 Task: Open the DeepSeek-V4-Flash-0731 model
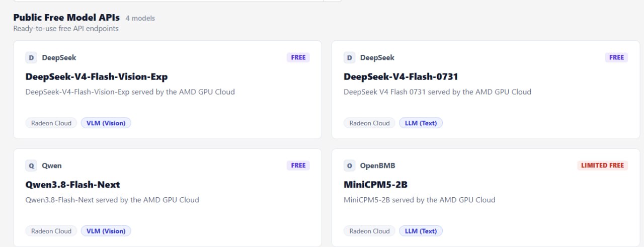401,77
